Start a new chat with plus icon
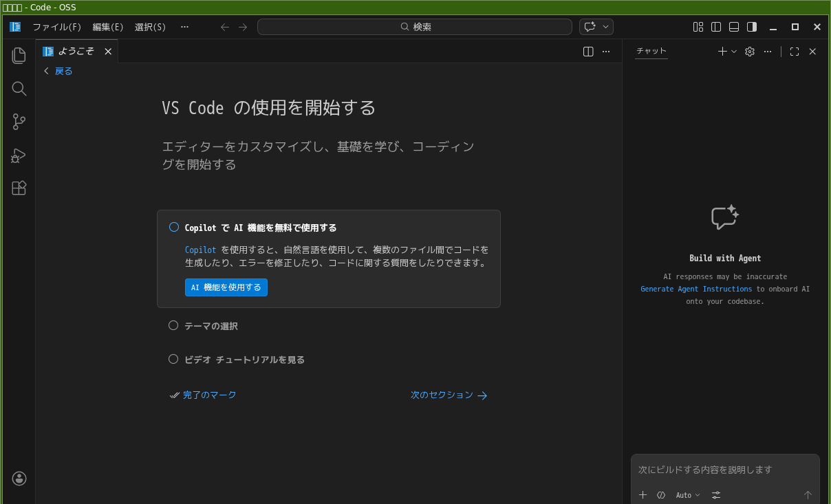 coord(722,52)
